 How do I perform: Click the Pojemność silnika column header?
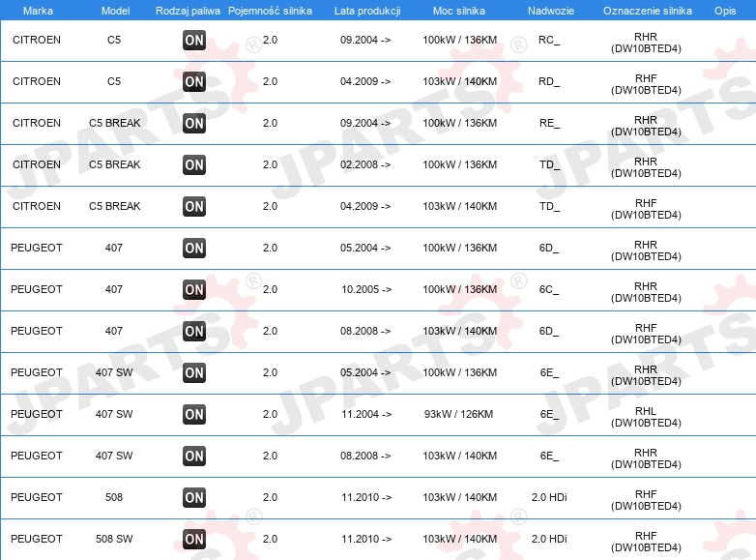270,11
